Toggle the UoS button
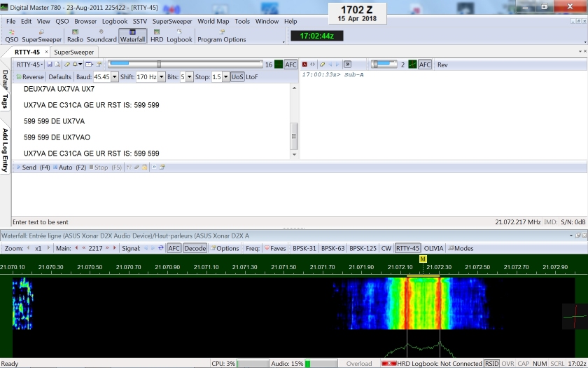 [237, 76]
